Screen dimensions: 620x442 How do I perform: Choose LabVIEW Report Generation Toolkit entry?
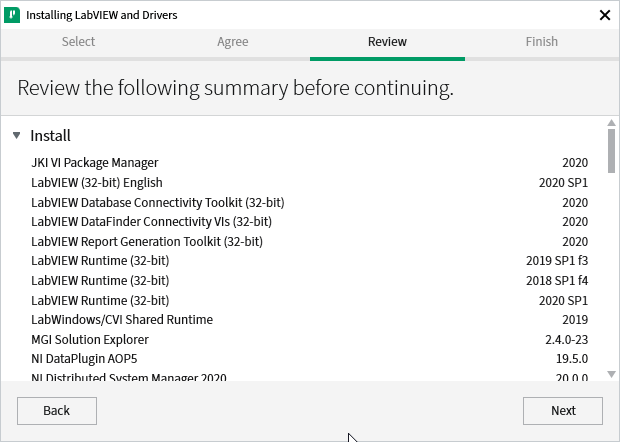point(153,242)
